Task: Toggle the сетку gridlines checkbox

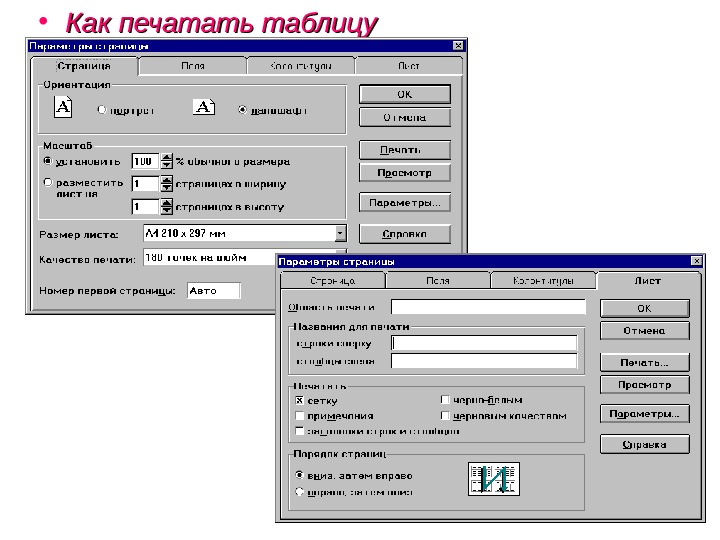Action: (x=299, y=400)
